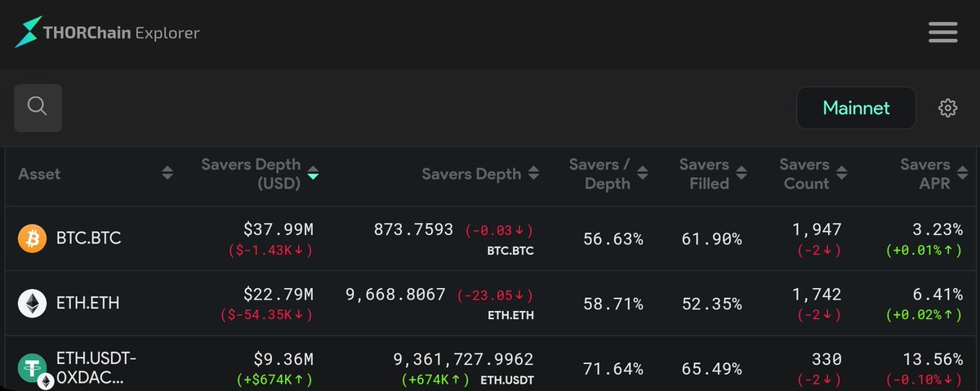980x391 pixels.
Task: Click the 58.71% savers/depth value
Action: (x=613, y=304)
